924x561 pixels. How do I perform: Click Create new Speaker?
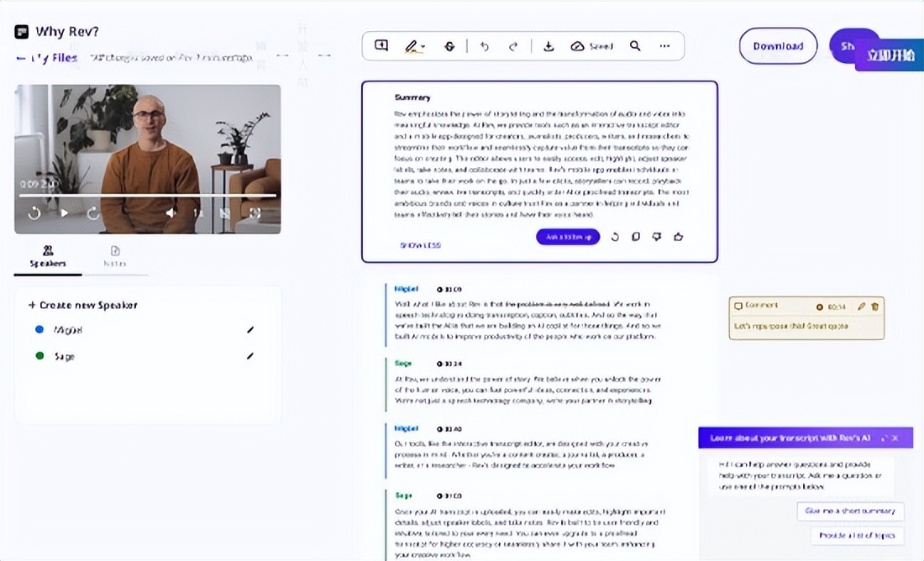[82, 305]
